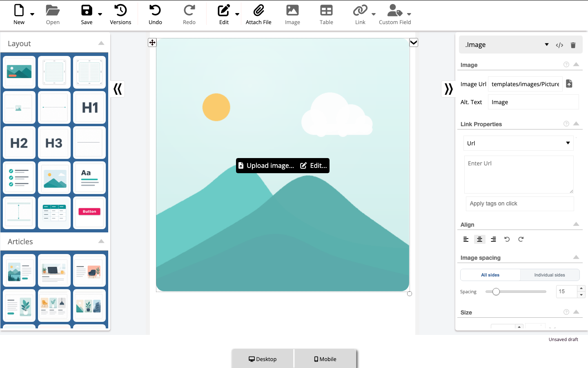Screen dimensions: 588x368
Task: Click the spacing value field showing 15
Action: (567, 292)
